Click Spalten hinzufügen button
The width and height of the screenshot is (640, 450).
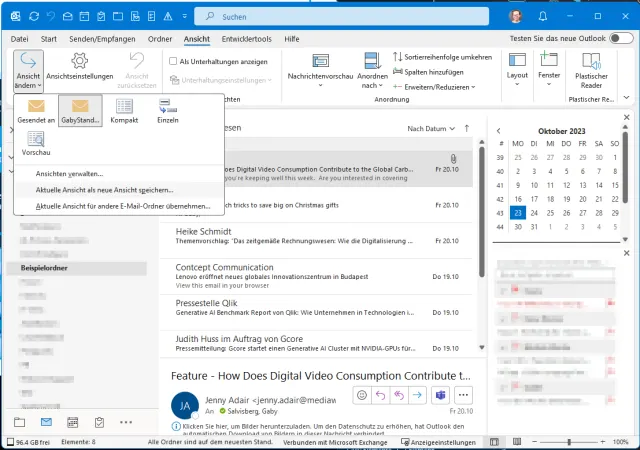(x=432, y=72)
